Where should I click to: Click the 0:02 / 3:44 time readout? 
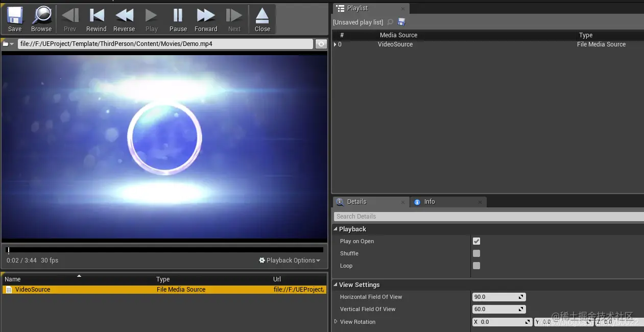tap(21, 260)
